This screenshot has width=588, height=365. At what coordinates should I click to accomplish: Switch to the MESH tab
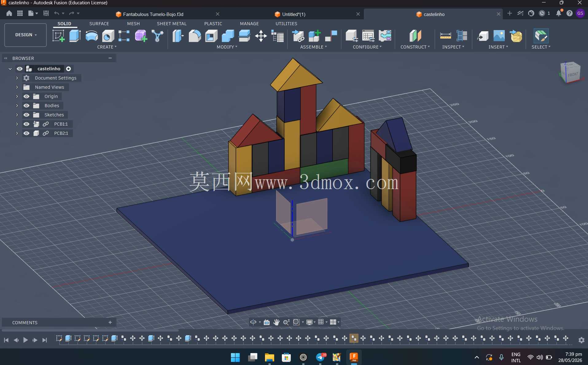point(134,24)
